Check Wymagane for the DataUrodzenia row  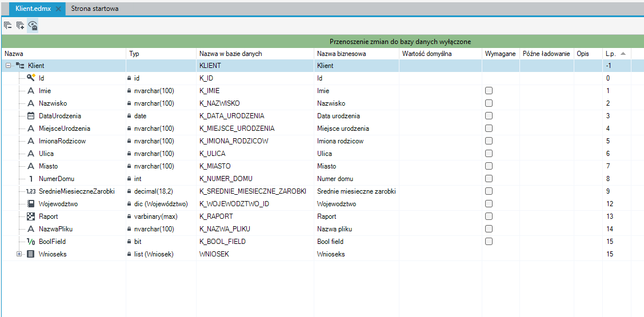tap(489, 116)
